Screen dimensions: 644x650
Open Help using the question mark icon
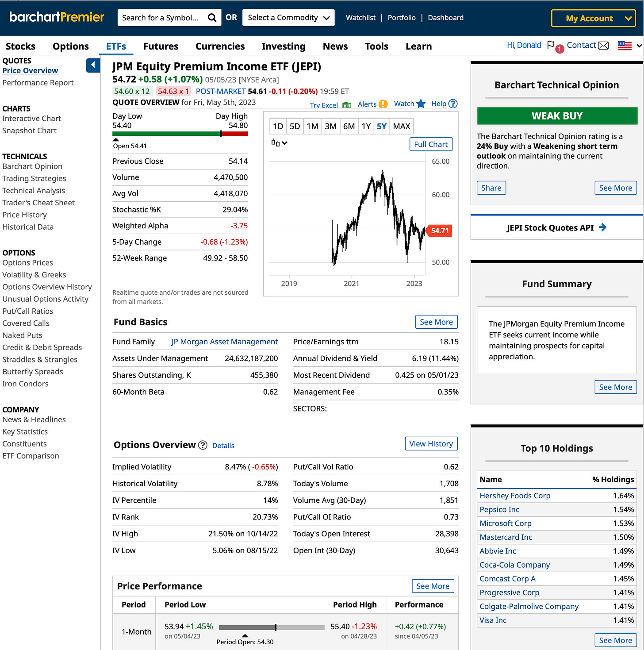pyautogui.click(x=453, y=103)
